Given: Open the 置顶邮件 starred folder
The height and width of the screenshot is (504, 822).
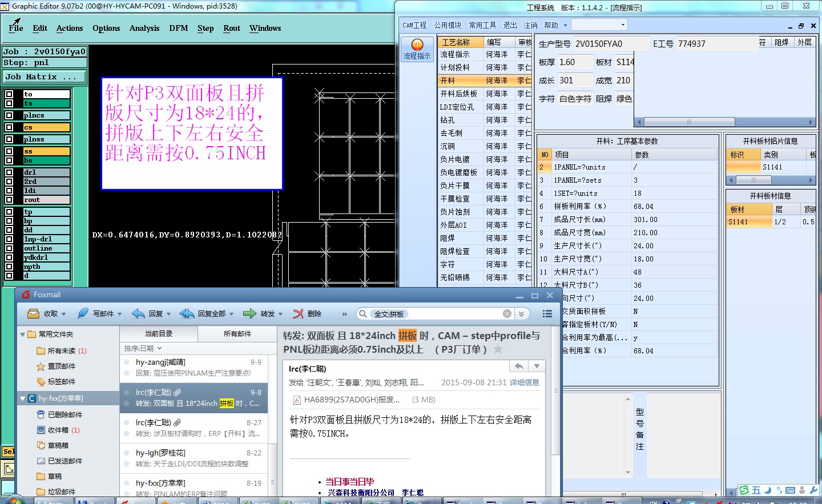Looking at the screenshot, I should [56, 366].
